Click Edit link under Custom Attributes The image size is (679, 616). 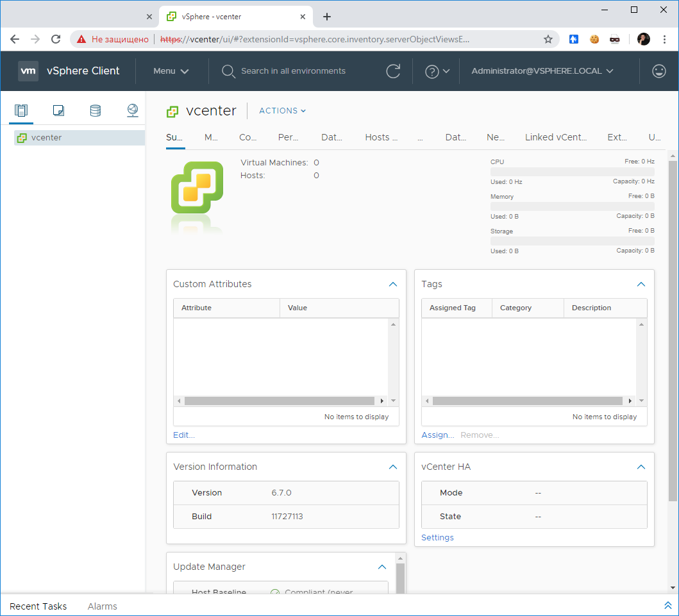click(184, 435)
